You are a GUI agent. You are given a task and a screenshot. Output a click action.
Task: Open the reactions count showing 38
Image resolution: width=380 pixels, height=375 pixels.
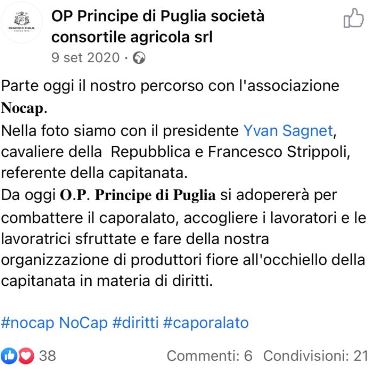[x=47, y=356]
